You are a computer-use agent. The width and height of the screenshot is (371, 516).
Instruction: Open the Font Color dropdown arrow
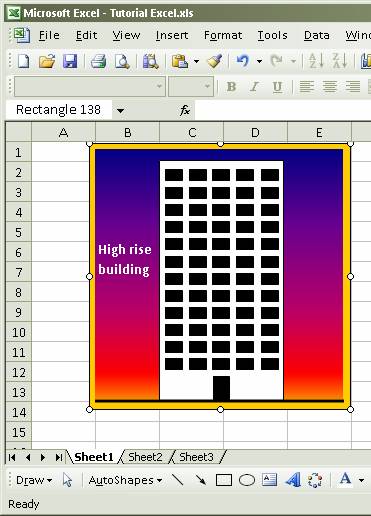pyautogui.click(x=361, y=480)
